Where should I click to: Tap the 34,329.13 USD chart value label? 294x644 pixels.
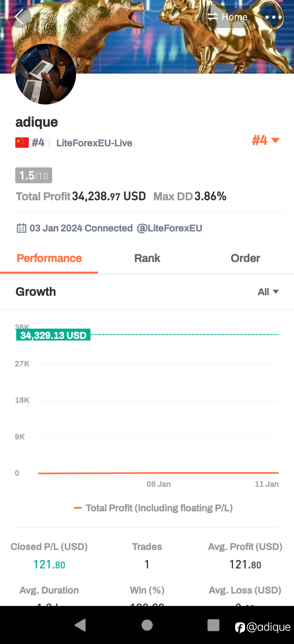pos(53,335)
